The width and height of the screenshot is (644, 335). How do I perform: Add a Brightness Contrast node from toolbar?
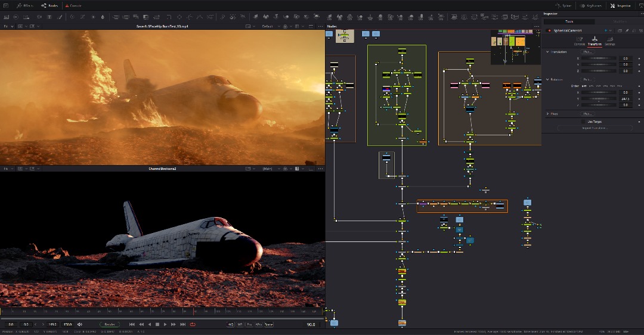click(x=93, y=17)
